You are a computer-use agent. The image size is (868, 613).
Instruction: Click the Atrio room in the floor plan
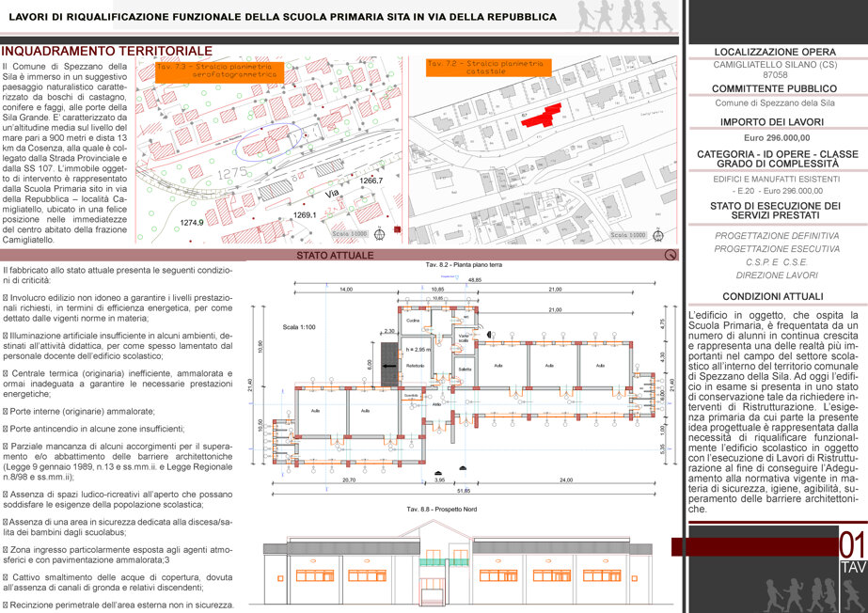[436, 404]
